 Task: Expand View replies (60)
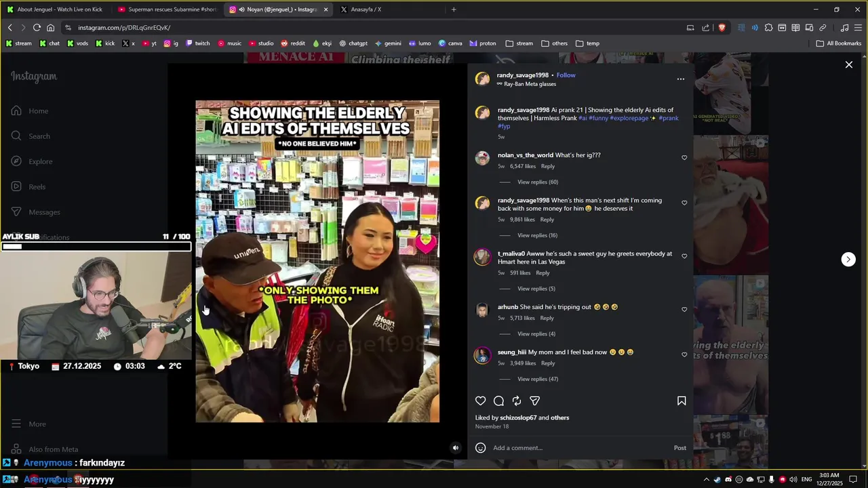(x=538, y=182)
